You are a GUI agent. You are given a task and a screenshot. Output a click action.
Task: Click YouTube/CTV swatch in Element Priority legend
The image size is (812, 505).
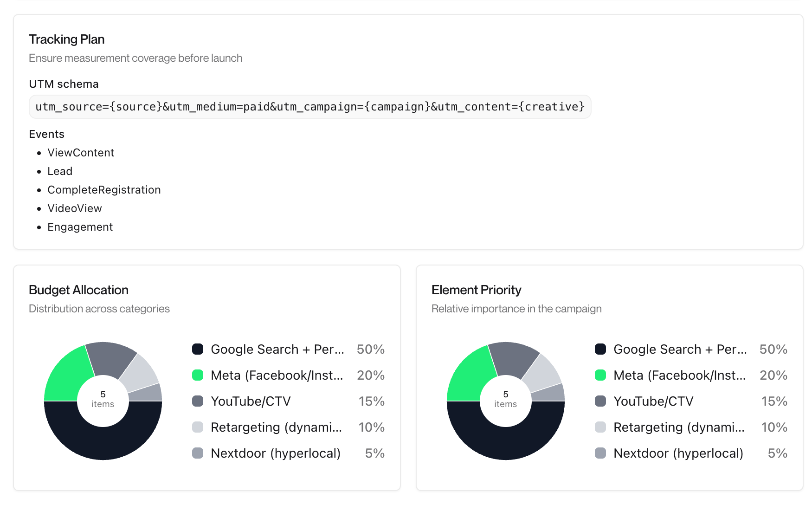coord(600,401)
